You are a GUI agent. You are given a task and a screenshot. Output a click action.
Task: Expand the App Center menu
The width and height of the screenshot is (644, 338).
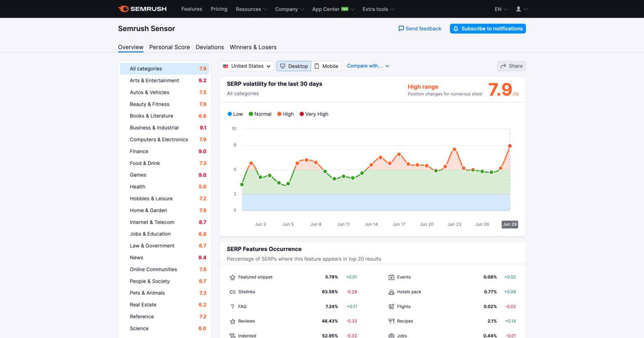(x=333, y=9)
